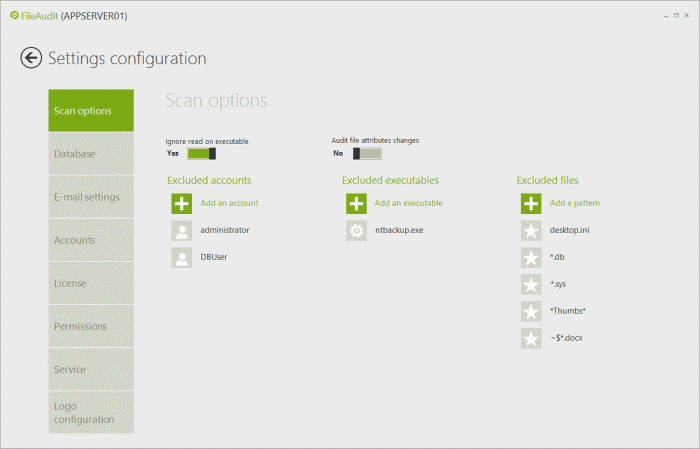Select the star icon beside ~$*.docx
Screen dimensions: 700x449
pos(531,338)
